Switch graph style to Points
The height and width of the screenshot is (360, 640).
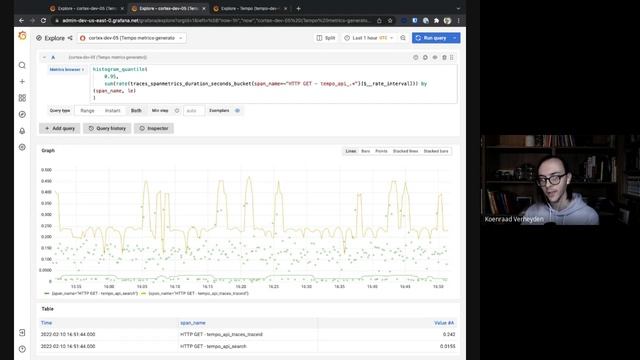point(381,151)
